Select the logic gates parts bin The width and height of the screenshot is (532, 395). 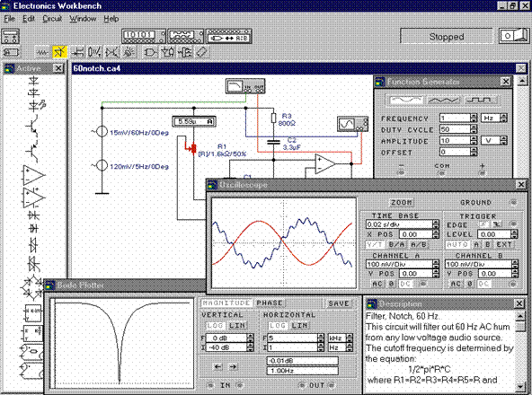tap(150, 52)
